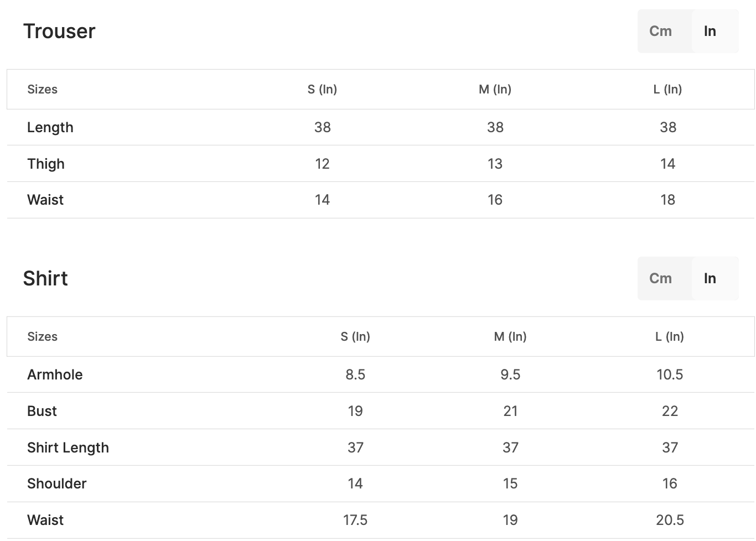756x541 pixels.
Task: Click Trouser S (In) column header
Action: click(322, 90)
